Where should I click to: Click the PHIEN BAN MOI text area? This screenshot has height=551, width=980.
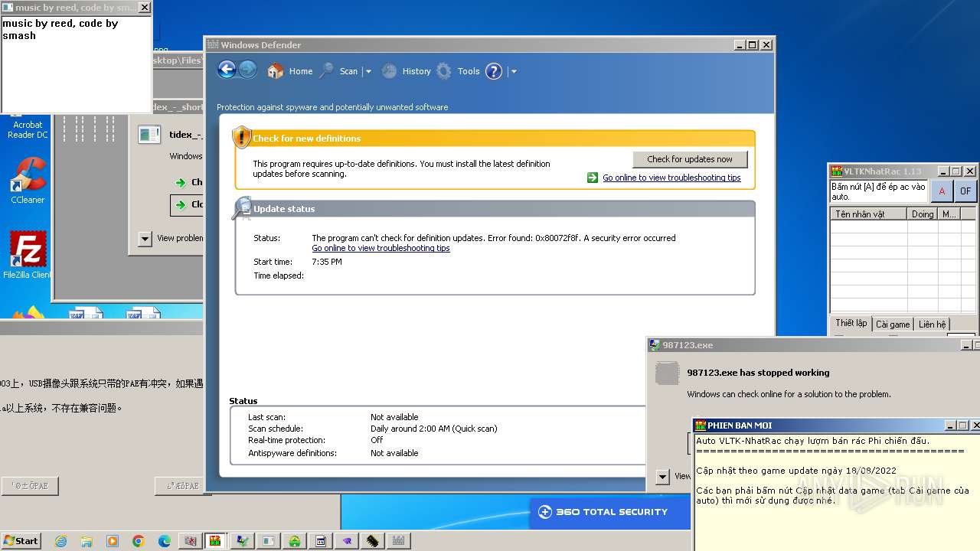coord(837,492)
